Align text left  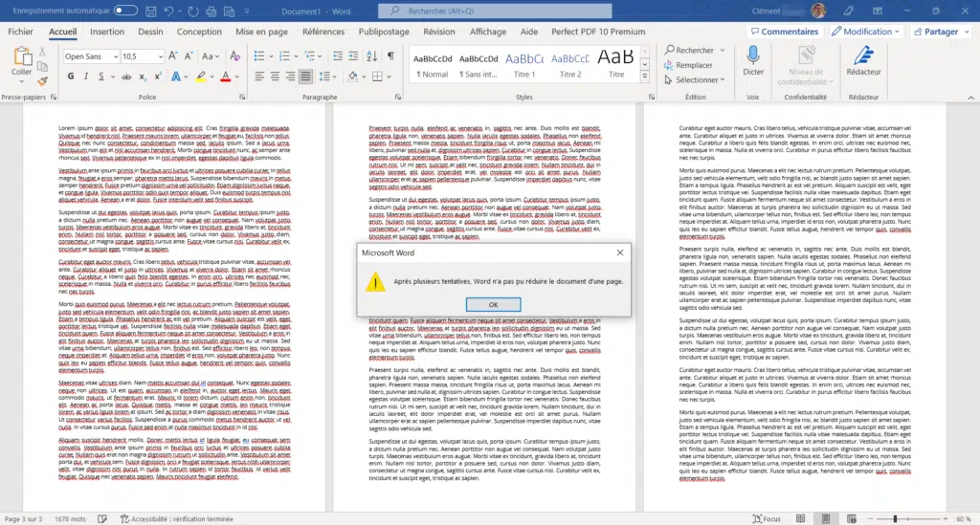pos(258,77)
